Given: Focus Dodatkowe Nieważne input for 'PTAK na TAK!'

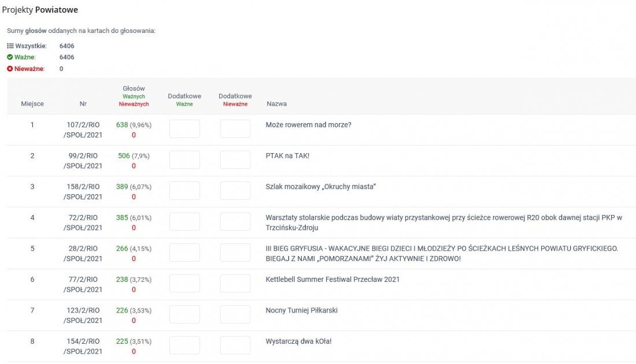Looking at the screenshot, I should tap(235, 160).
